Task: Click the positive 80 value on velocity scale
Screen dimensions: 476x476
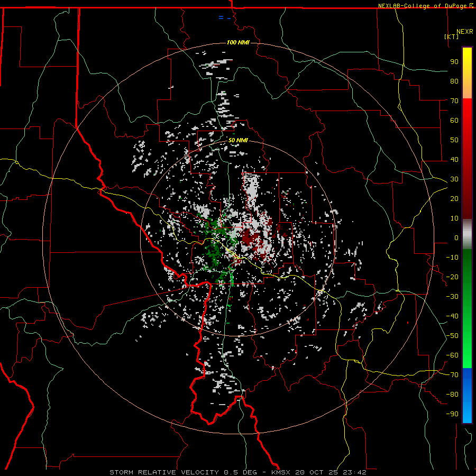Action: click(454, 81)
